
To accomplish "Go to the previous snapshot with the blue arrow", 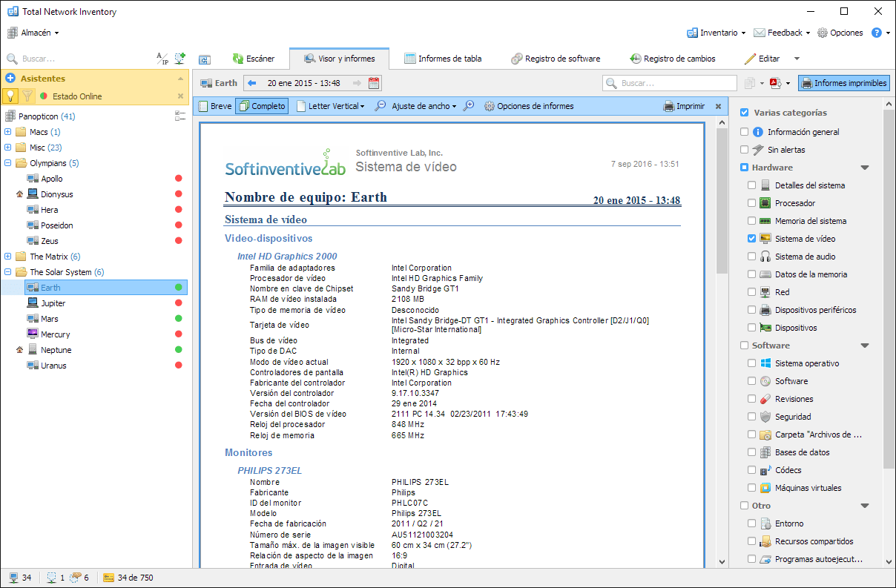I will click(251, 83).
